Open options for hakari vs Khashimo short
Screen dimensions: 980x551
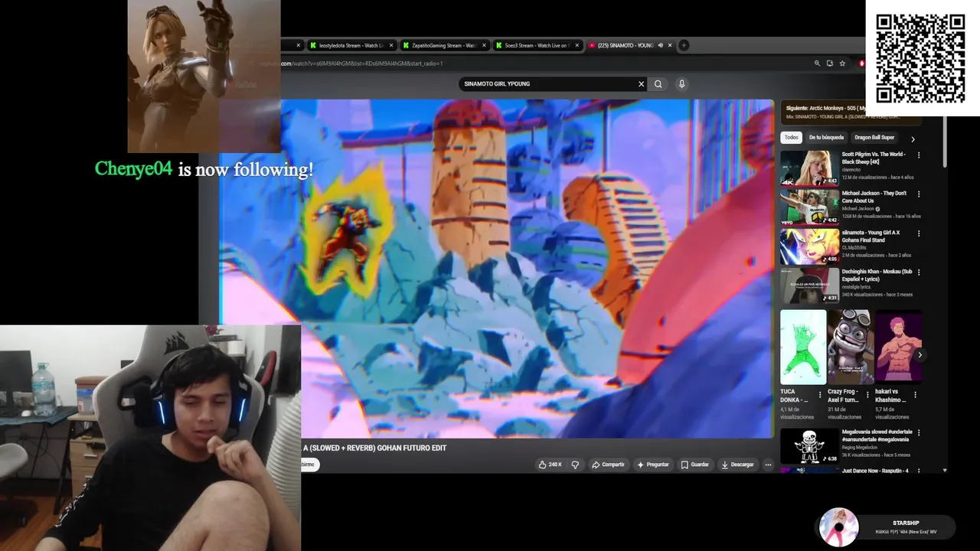click(915, 395)
